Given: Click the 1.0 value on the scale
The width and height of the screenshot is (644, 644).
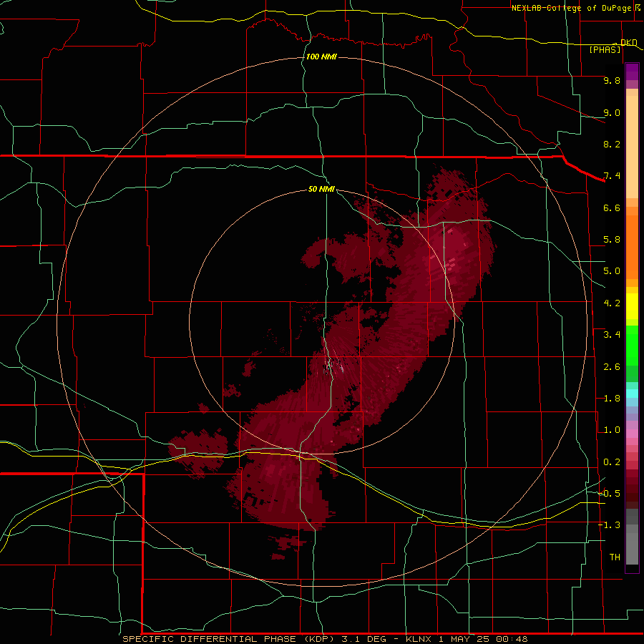Looking at the screenshot, I should [612, 430].
